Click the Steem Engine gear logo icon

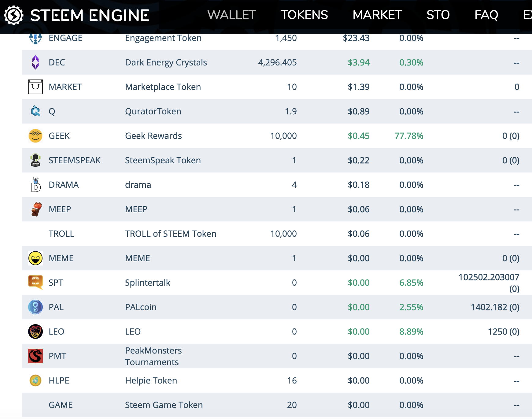(13, 15)
